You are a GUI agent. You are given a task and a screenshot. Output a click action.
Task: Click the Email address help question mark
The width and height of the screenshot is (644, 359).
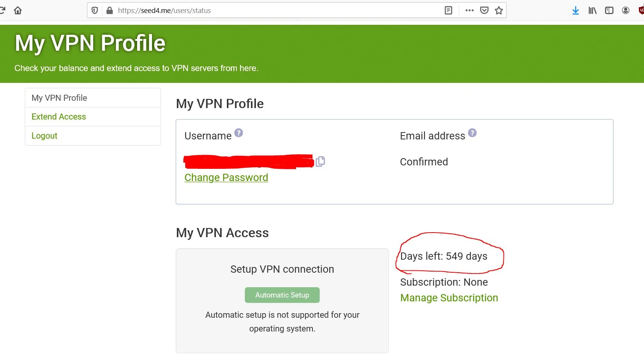(472, 133)
